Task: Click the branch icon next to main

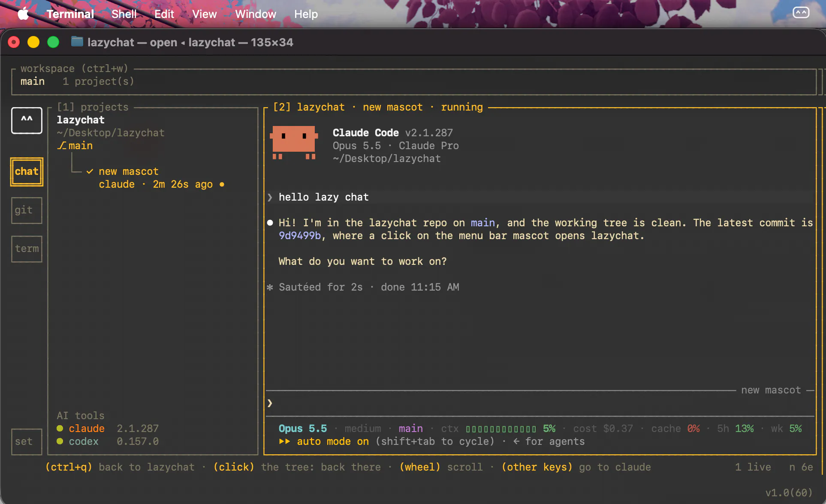Action: [62, 146]
